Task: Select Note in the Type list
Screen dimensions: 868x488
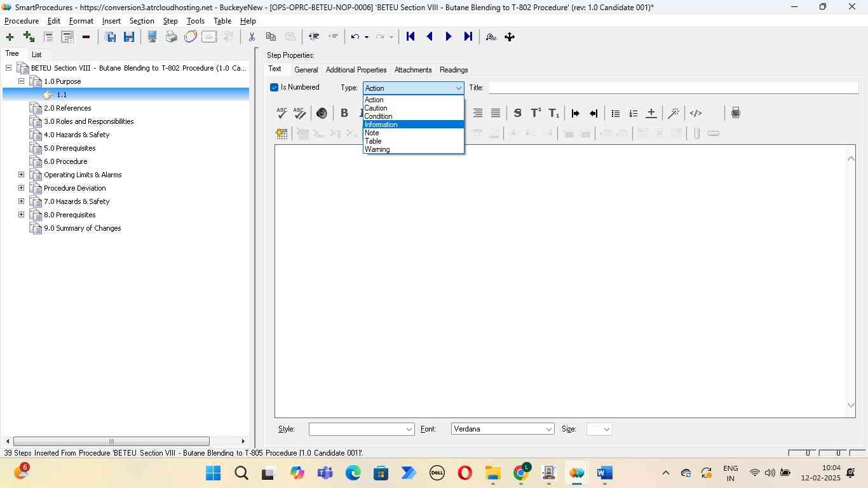Action: 413,133
